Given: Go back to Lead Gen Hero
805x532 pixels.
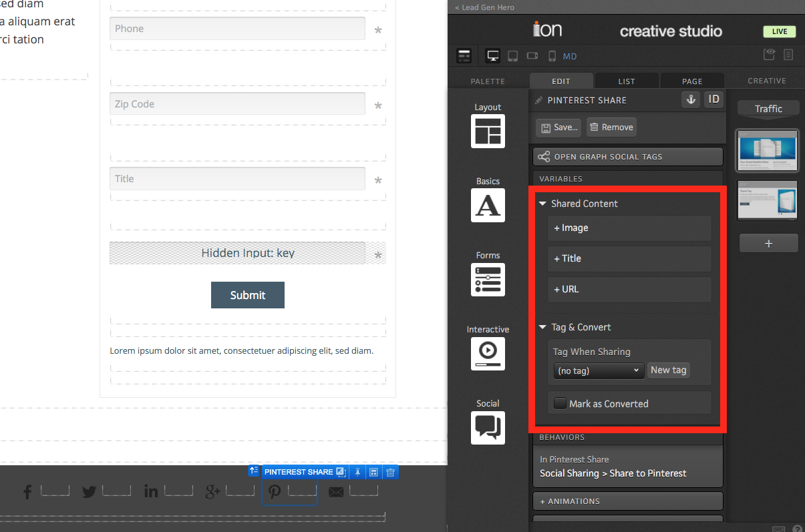Looking at the screenshot, I should [485, 7].
